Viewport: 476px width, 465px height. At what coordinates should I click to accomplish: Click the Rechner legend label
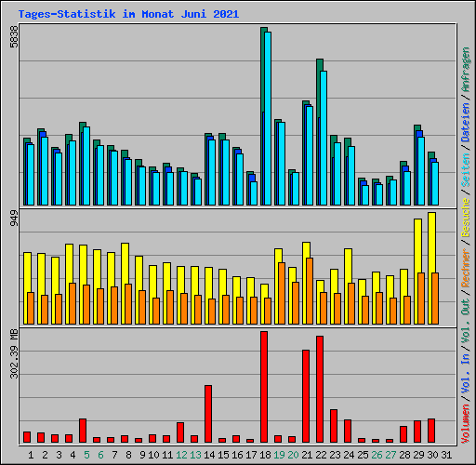(466, 268)
